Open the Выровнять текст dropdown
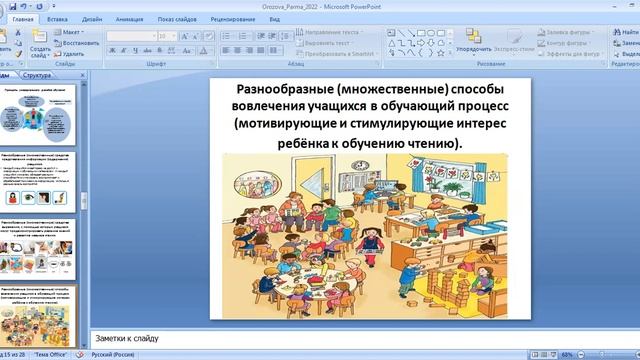This screenshot has height=360, width=640. point(324,43)
